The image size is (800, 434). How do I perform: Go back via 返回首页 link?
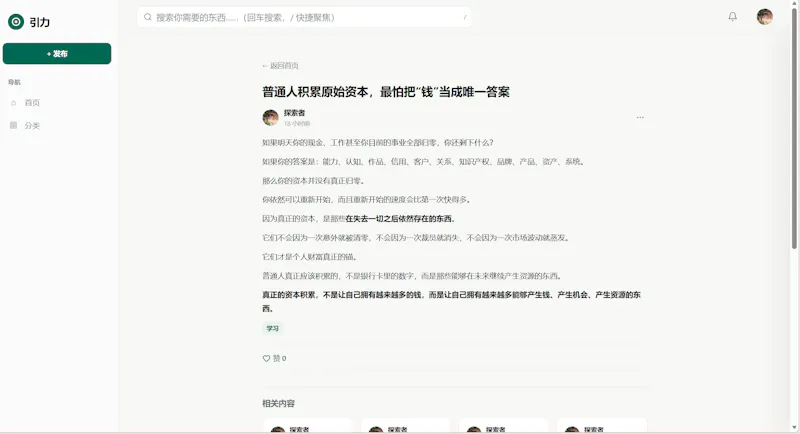280,65
